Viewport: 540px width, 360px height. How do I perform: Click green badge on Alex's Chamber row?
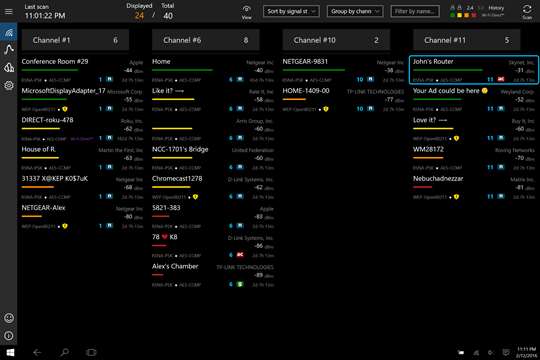(x=240, y=284)
